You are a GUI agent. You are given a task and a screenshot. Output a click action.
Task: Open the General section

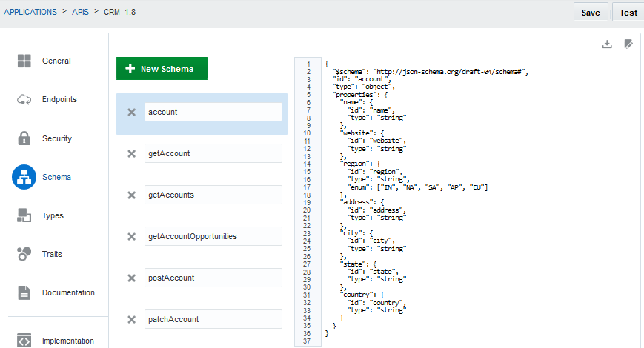[56, 61]
